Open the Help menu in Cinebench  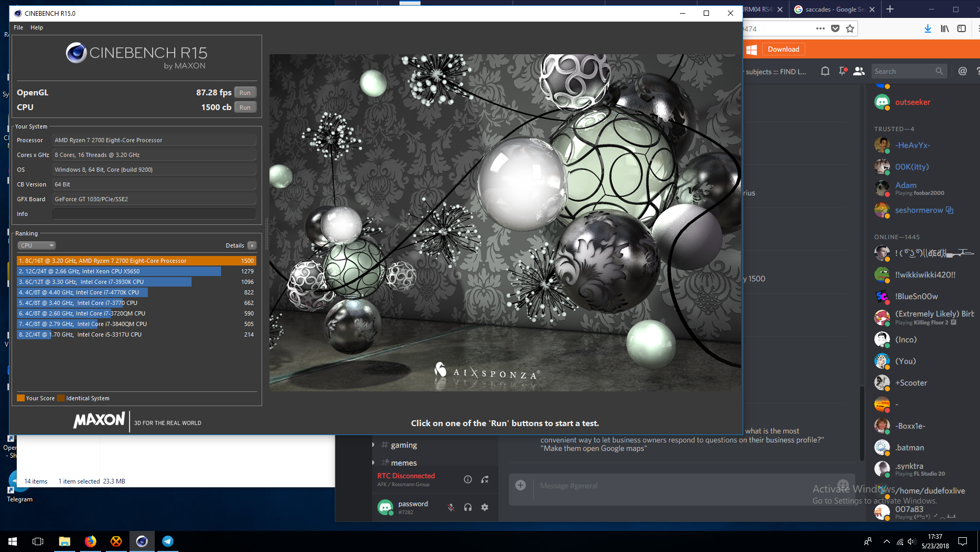36,27
